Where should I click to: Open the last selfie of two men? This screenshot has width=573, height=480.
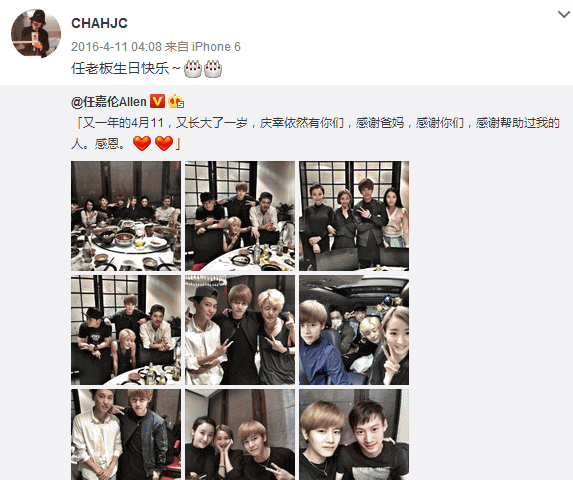pos(354,434)
